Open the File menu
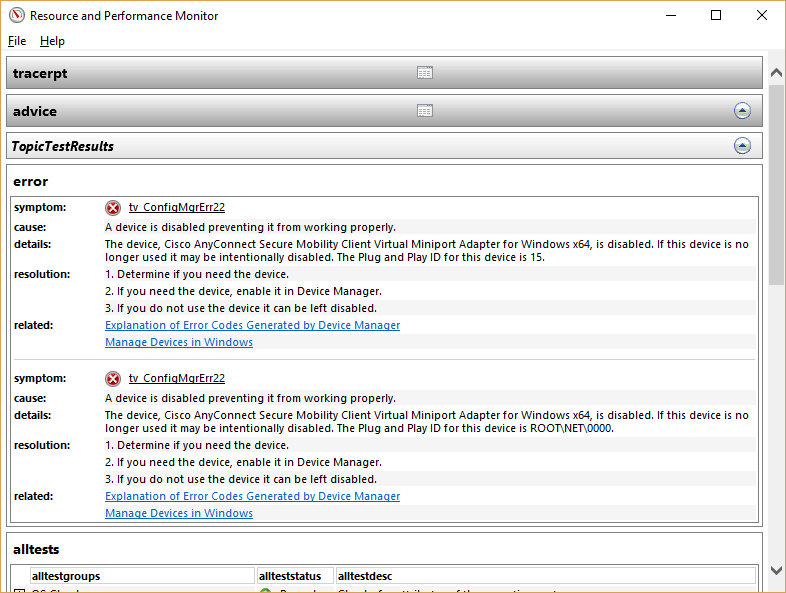 click(17, 41)
